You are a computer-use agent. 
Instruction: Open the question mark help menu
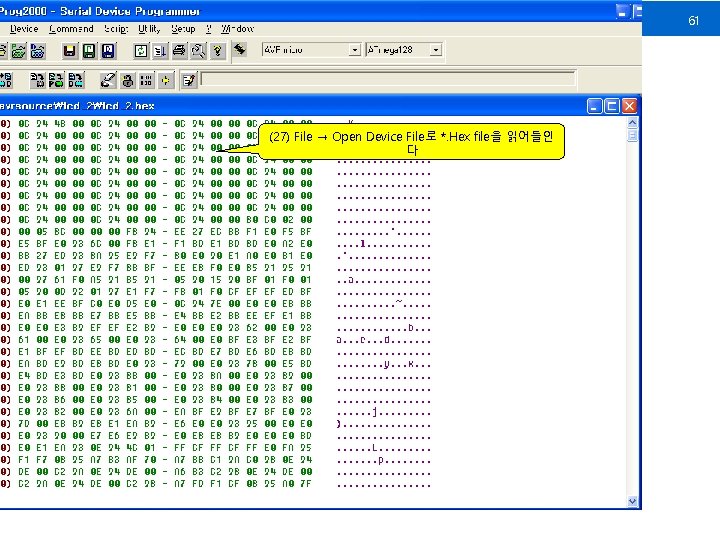208,29
